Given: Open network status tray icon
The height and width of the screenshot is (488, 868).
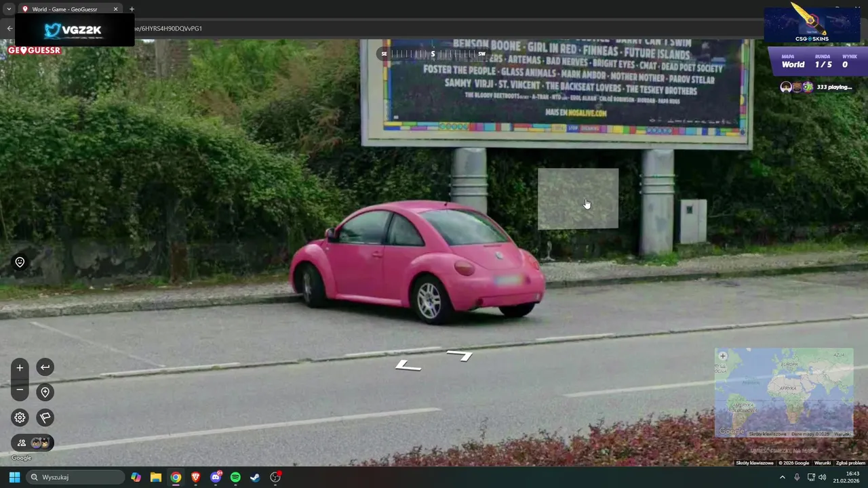Looking at the screenshot, I should point(811,477).
